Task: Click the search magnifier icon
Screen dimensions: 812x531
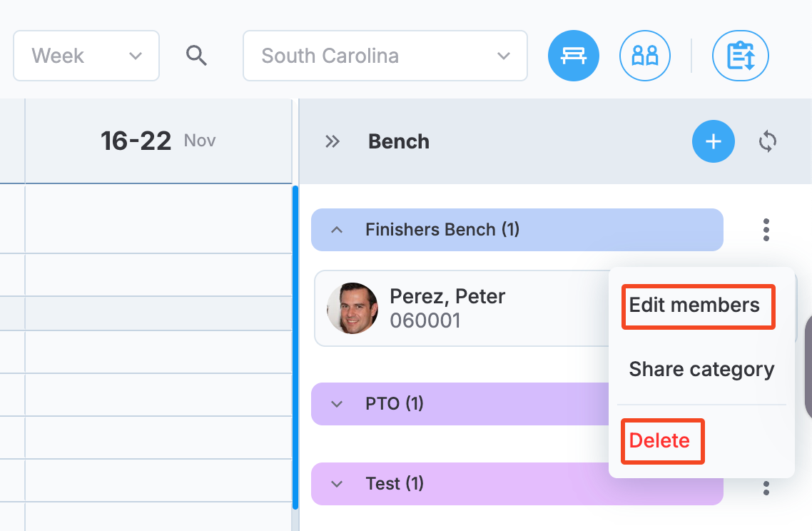Action: [x=196, y=56]
